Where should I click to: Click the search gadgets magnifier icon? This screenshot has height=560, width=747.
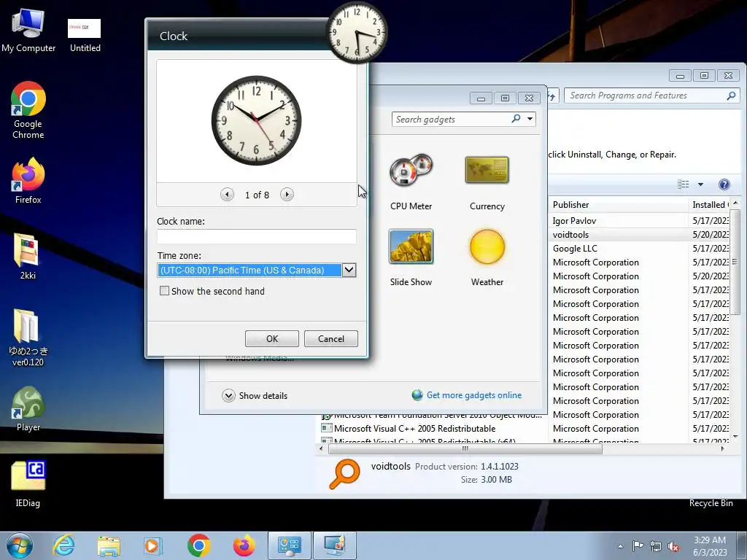tap(516, 119)
